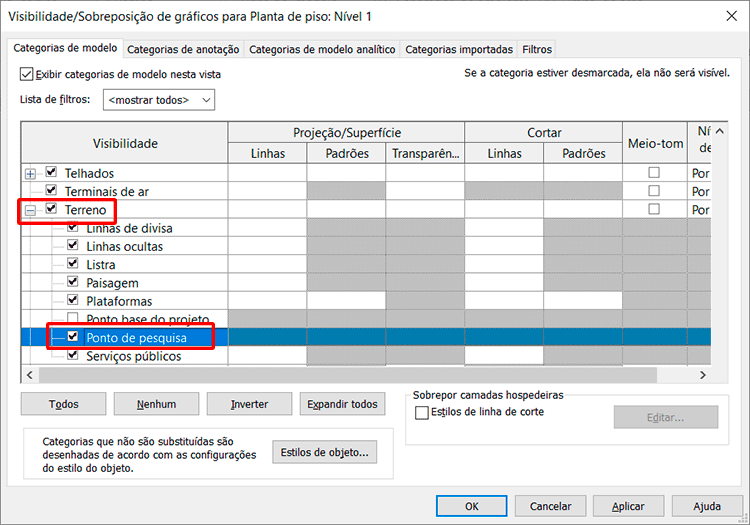Uncheck Telhados visibility checkbox
The image size is (750, 525).
[x=51, y=172]
